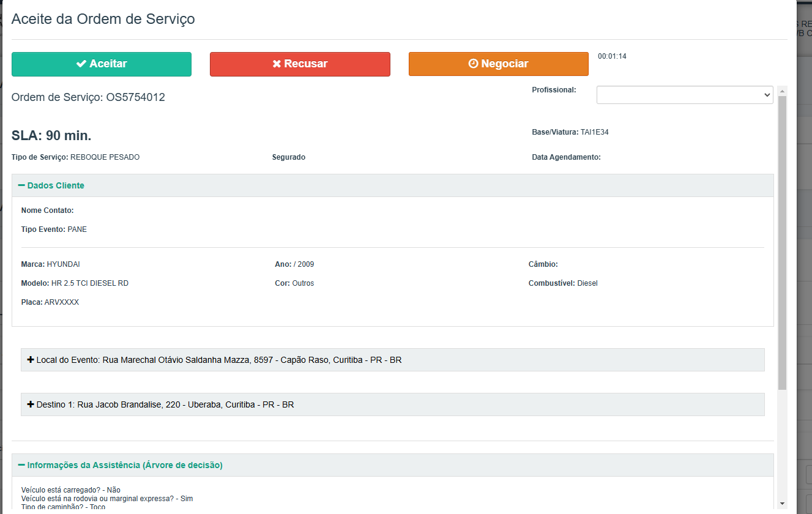Click the plus icon beside Local do Evento
This screenshot has height=514, width=812.
point(31,360)
